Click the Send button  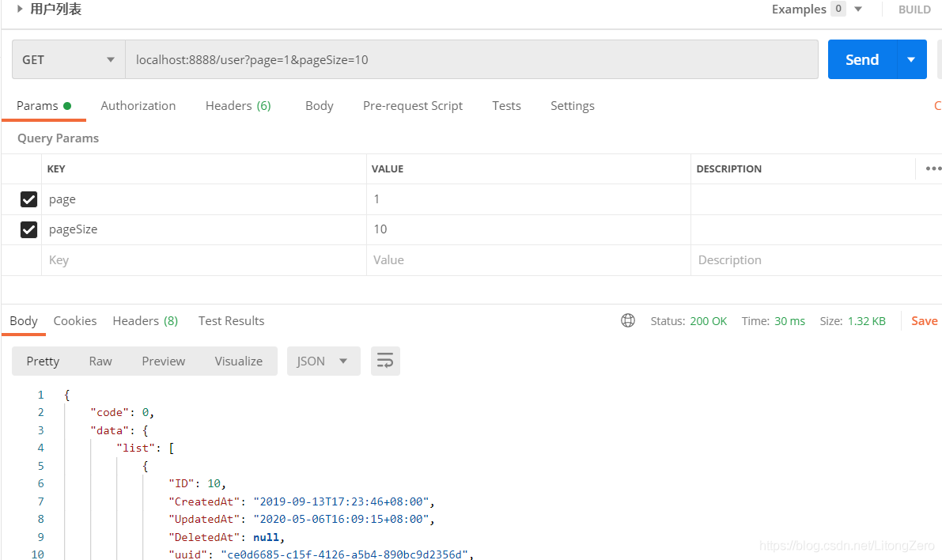pos(862,59)
